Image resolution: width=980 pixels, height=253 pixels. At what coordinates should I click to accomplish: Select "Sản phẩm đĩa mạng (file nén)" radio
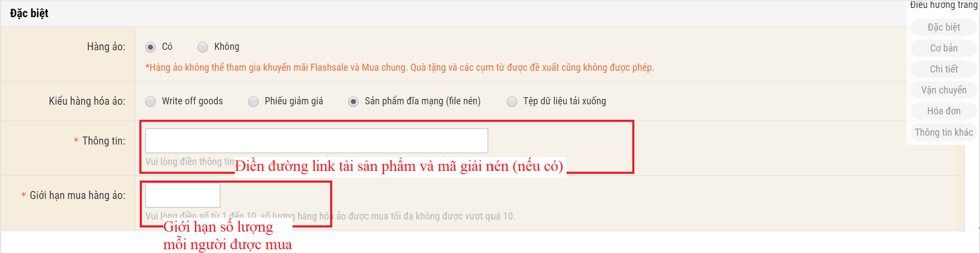(x=353, y=101)
